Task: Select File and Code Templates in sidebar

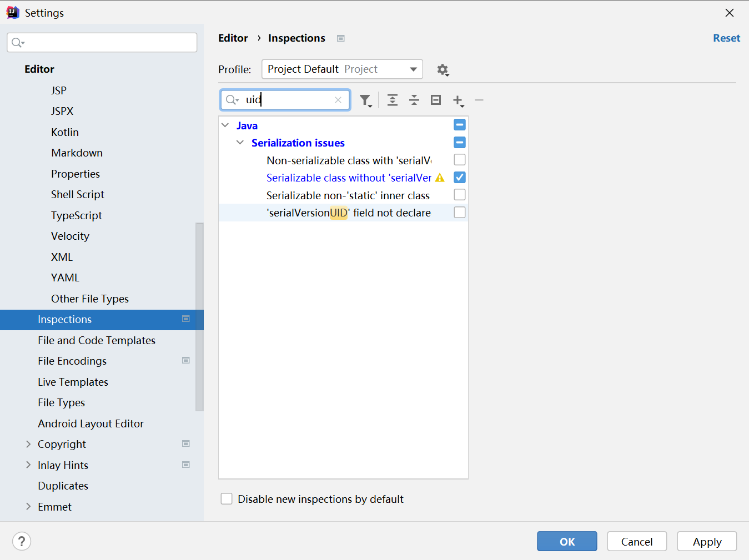Action: [x=97, y=340]
